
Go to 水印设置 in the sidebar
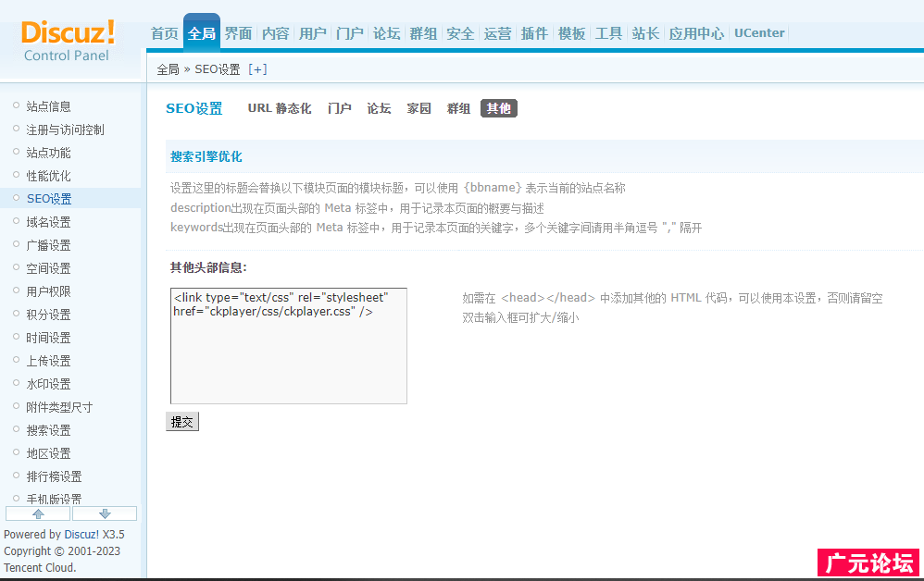48,384
